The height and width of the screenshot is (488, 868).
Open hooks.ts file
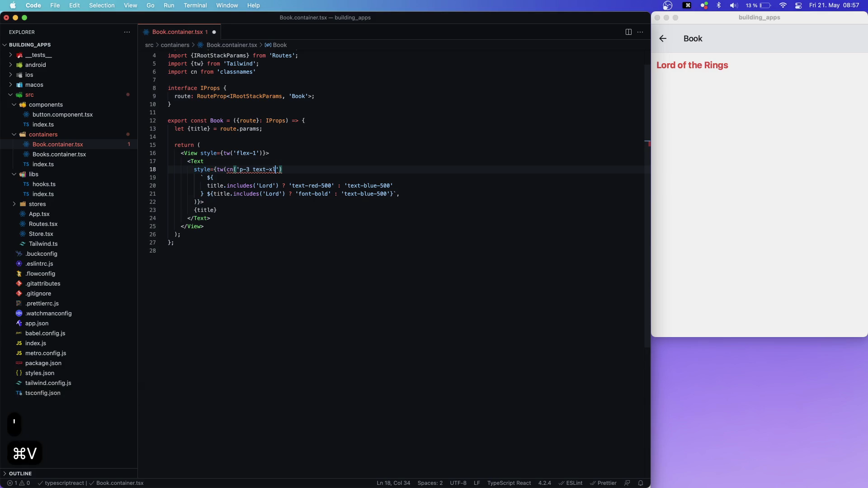coord(44,184)
